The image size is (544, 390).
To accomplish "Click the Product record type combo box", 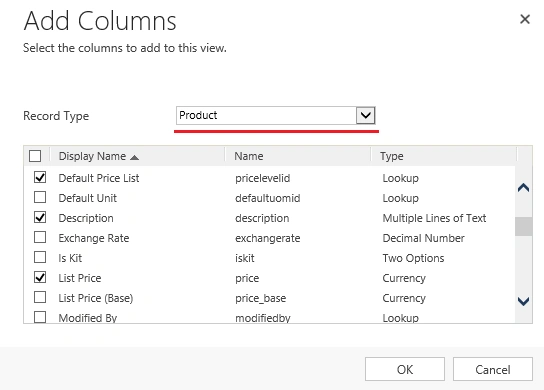I will pyautogui.click(x=276, y=116).
